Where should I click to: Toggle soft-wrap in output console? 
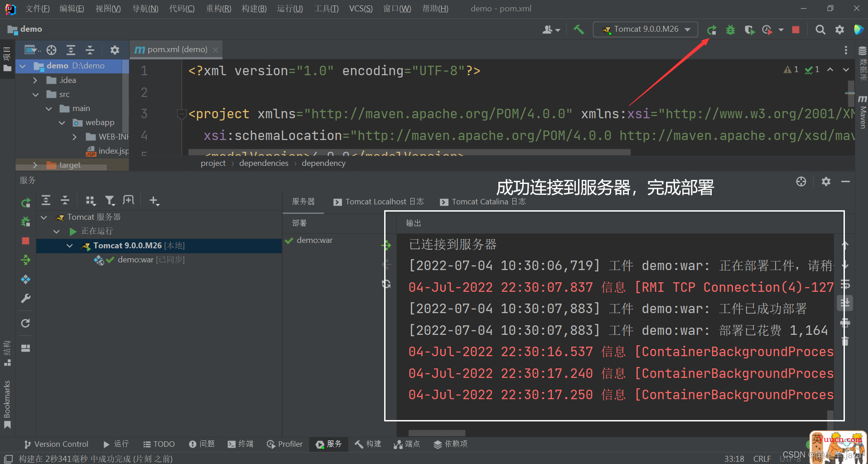tap(845, 284)
